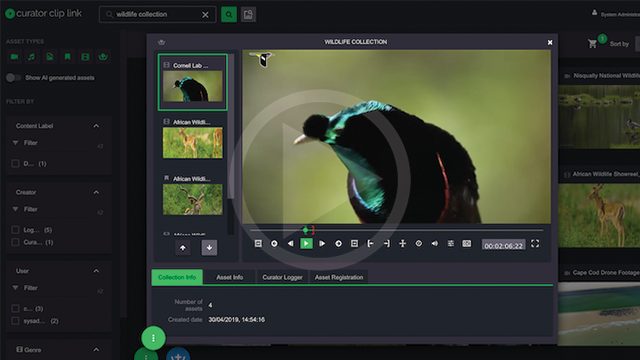
Task: Click the wildlife collection search box
Action: 157,15
